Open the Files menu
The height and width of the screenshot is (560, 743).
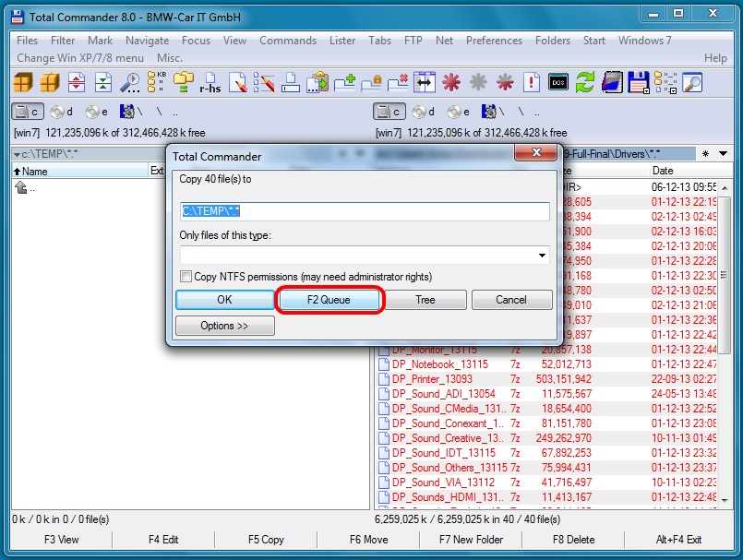pos(27,41)
